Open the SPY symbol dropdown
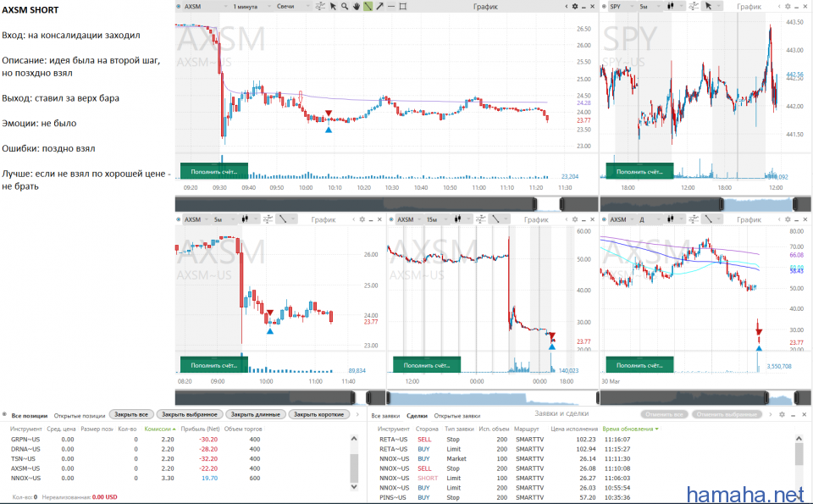This screenshot has width=813, height=504. 621,6
